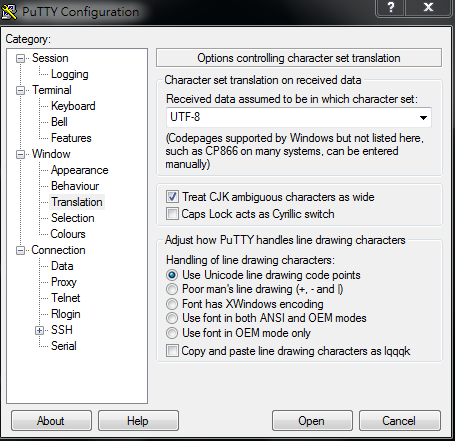Click the Open button
The width and height of the screenshot is (455, 441).
(312, 421)
